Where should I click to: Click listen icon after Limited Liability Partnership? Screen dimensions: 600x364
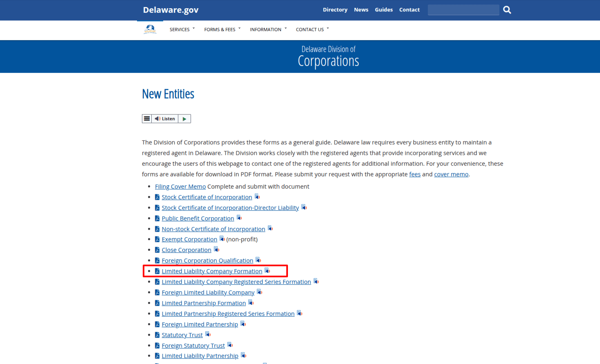[243, 355]
